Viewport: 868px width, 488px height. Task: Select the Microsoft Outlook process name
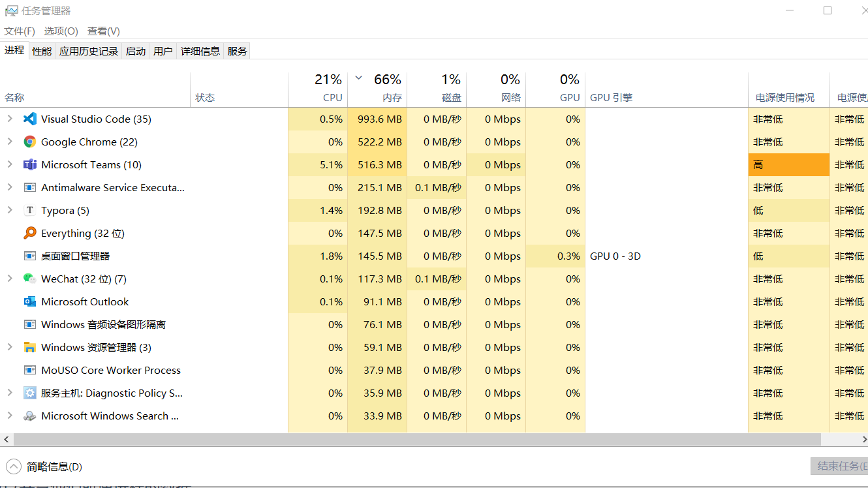tap(85, 301)
